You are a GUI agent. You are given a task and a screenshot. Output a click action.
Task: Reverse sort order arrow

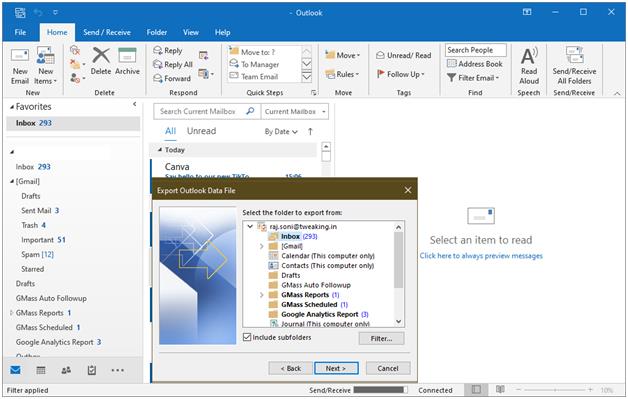(x=310, y=131)
